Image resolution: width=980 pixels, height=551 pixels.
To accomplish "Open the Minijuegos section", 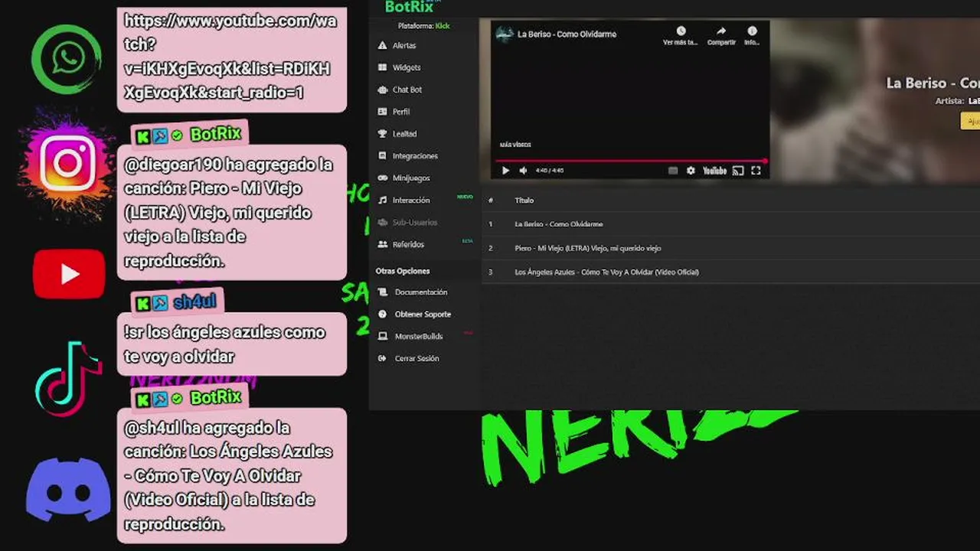I will (411, 178).
